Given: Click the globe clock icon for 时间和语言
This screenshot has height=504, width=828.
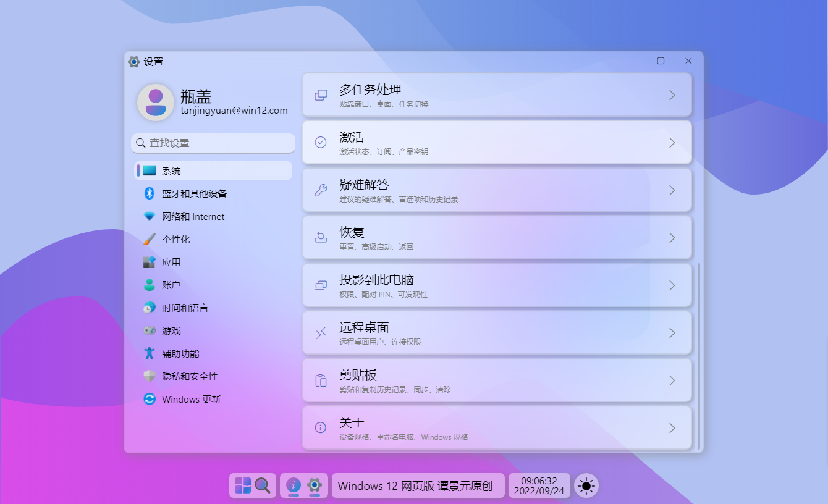Looking at the screenshot, I should point(149,308).
